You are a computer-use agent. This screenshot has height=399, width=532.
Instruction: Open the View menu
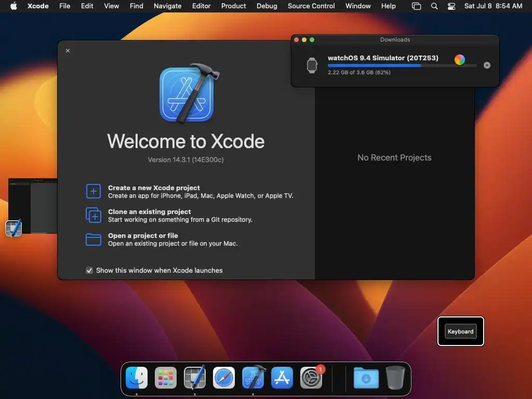[x=111, y=6]
